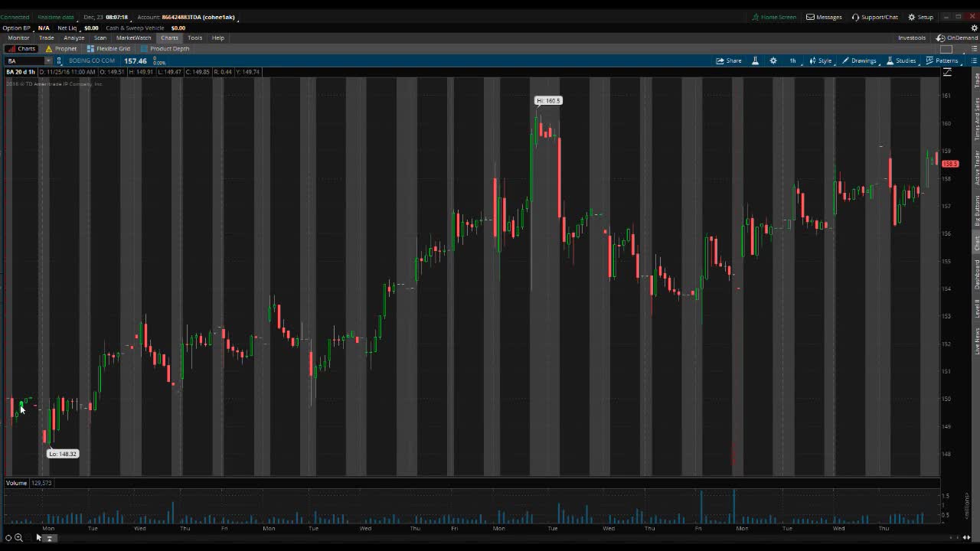Open the Trade tab
Image resolution: width=980 pixels, height=551 pixels.
click(47, 37)
